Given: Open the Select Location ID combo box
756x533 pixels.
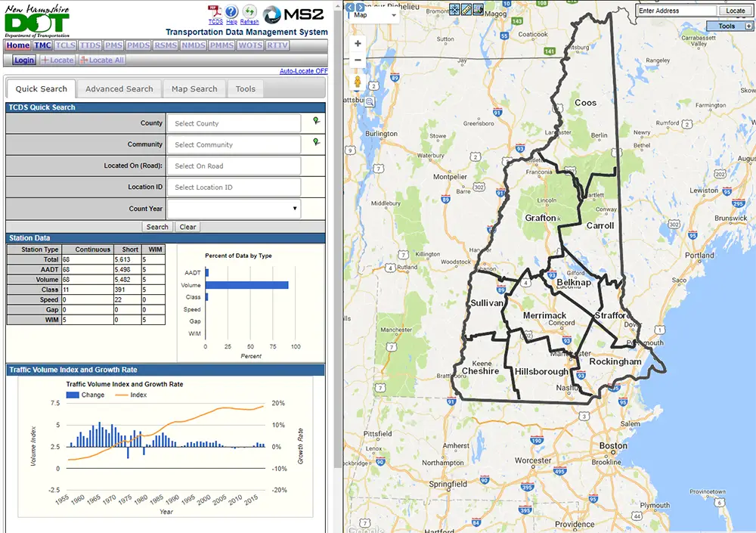Looking at the screenshot, I should 234,187.
